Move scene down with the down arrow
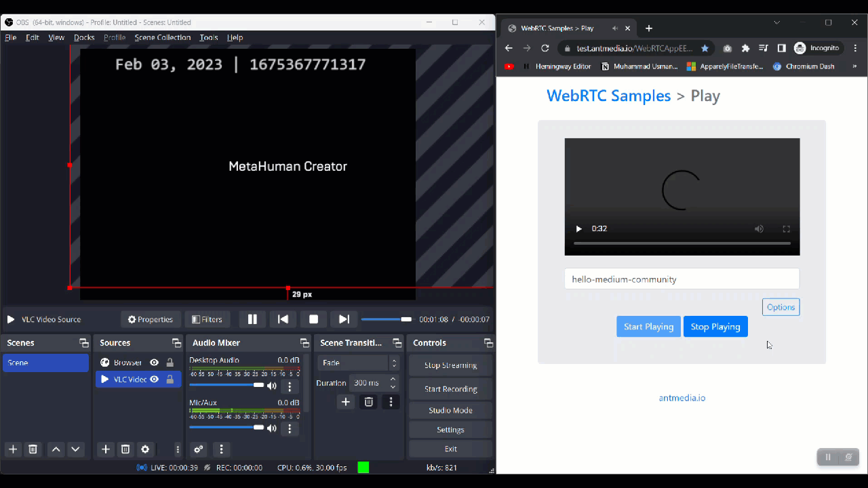868x488 pixels. click(76, 449)
